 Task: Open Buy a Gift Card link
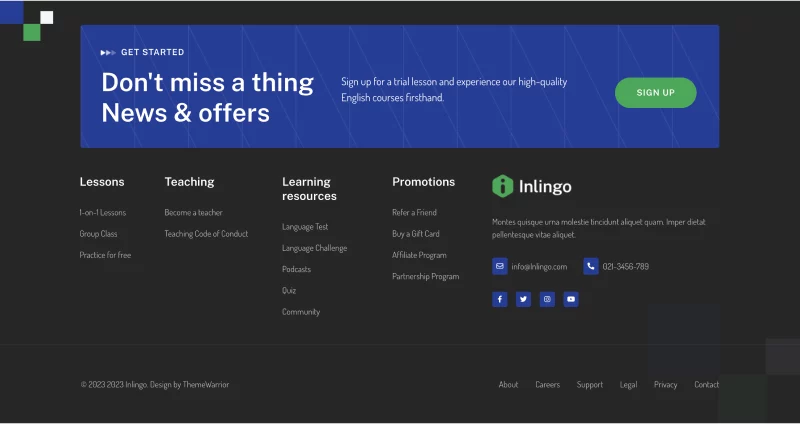416,234
